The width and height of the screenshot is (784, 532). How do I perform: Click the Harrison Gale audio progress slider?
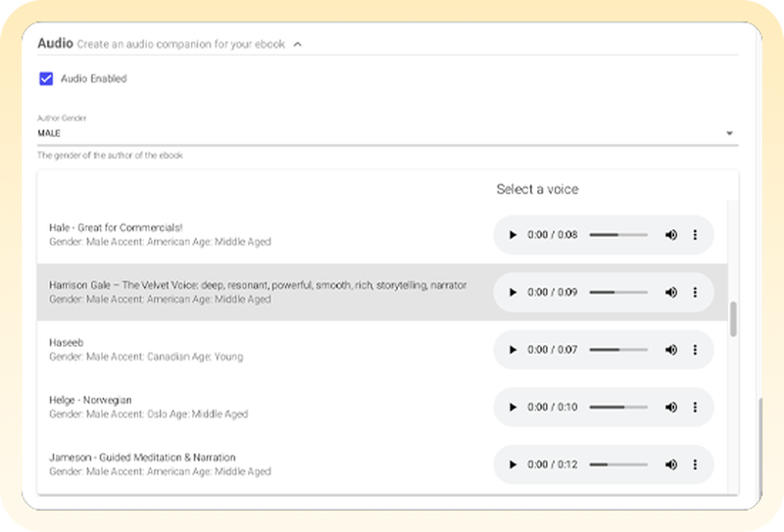pyautogui.click(x=617, y=292)
